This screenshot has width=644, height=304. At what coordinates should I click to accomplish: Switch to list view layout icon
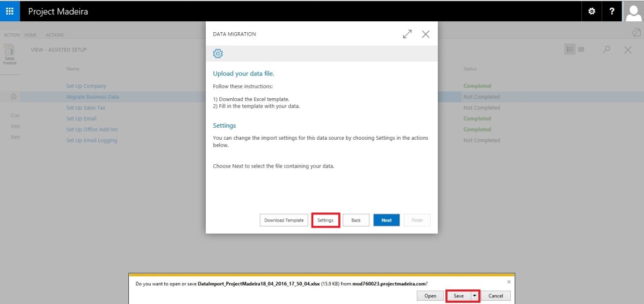[x=570, y=50]
